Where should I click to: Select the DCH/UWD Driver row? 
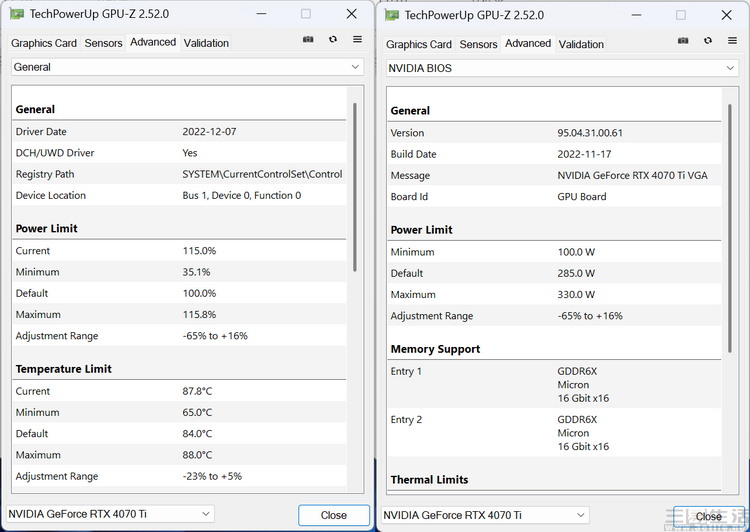tap(180, 153)
